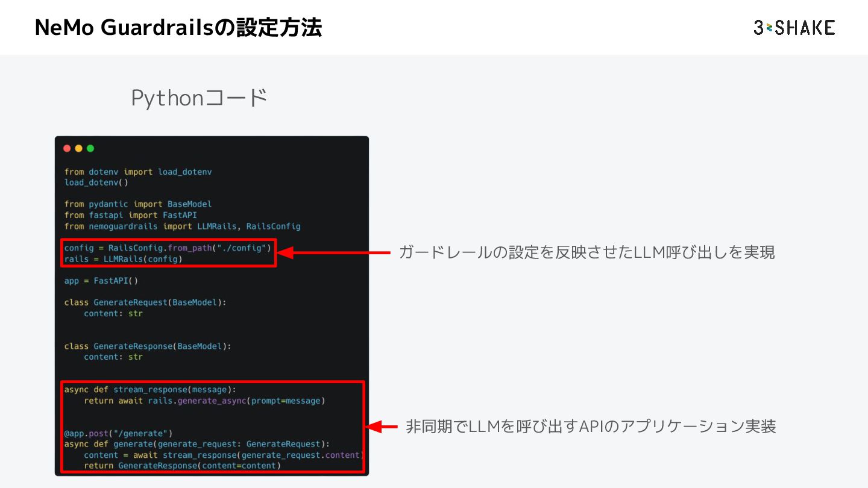
Task: Click the 'load_dotenv()' code line
Action: tap(96, 183)
